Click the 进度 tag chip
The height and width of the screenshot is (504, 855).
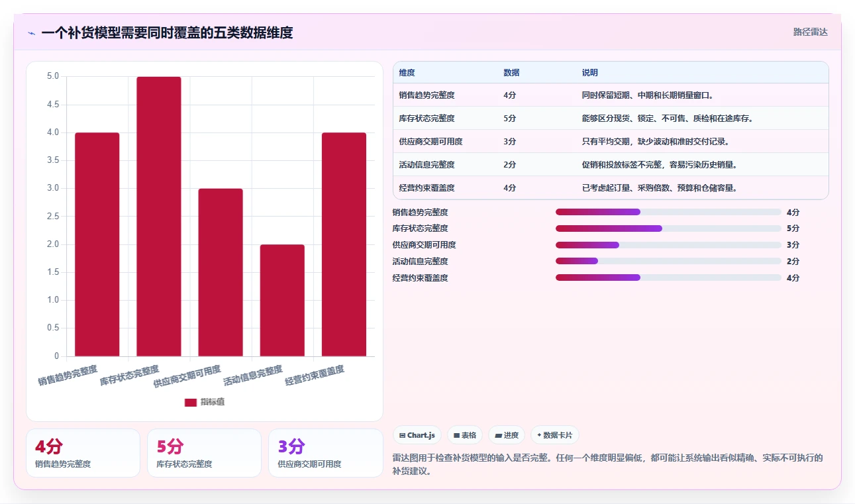[x=507, y=435]
